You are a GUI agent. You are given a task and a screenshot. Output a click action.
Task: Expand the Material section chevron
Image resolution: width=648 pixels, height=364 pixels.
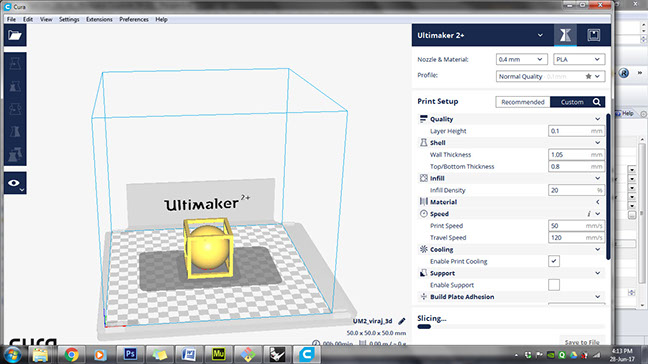[x=598, y=202]
